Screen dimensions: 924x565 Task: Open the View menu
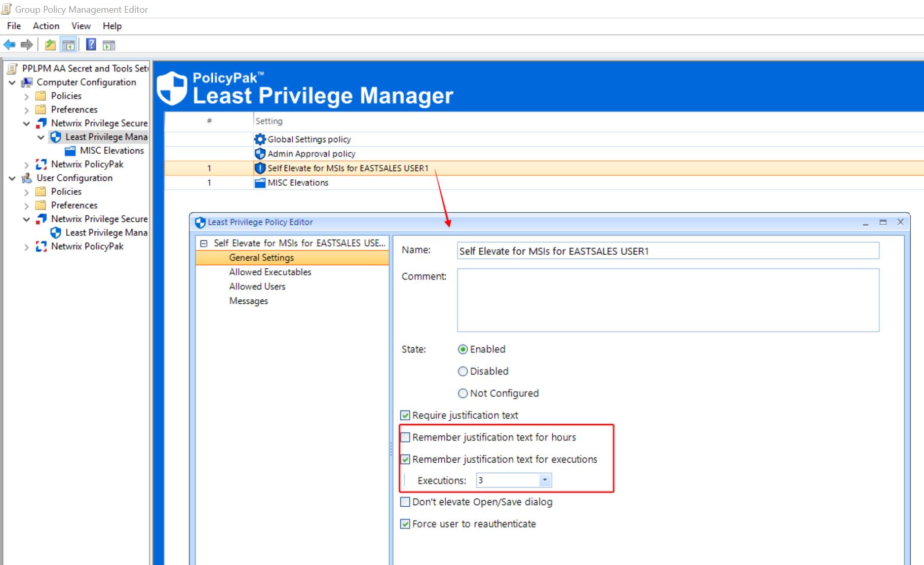[81, 26]
